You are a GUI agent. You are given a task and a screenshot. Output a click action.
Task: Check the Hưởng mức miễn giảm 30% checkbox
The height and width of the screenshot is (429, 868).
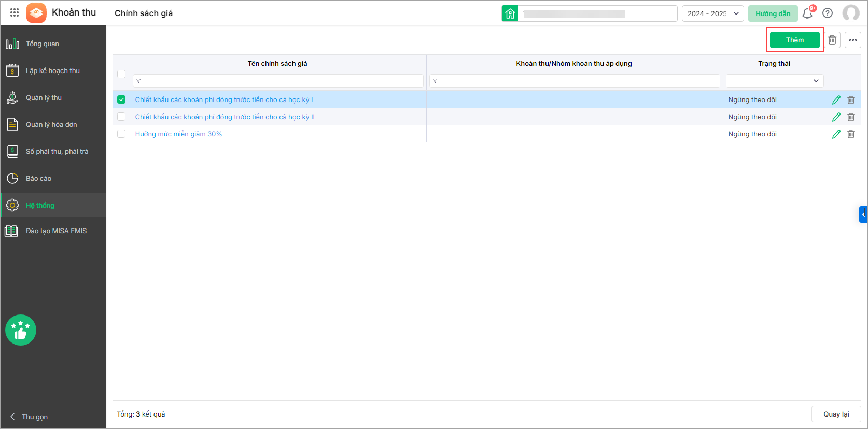pyautogui.click(x=121, y=134)
